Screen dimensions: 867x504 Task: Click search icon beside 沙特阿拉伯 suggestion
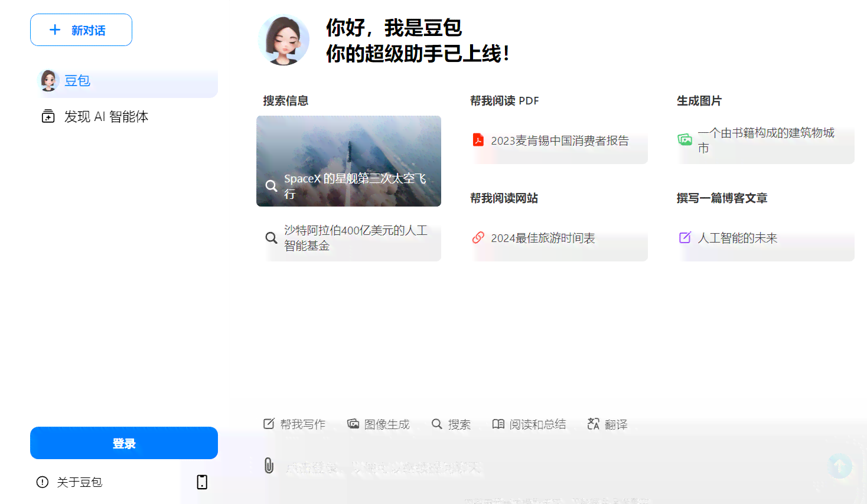(271, 238)
